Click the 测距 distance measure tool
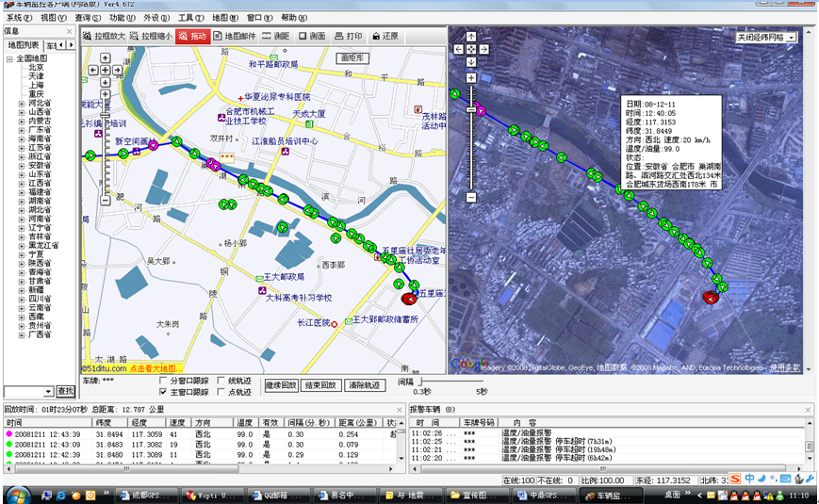Image resolution: width=819 pixels, height=504 pixels. (x=277, y=36)
